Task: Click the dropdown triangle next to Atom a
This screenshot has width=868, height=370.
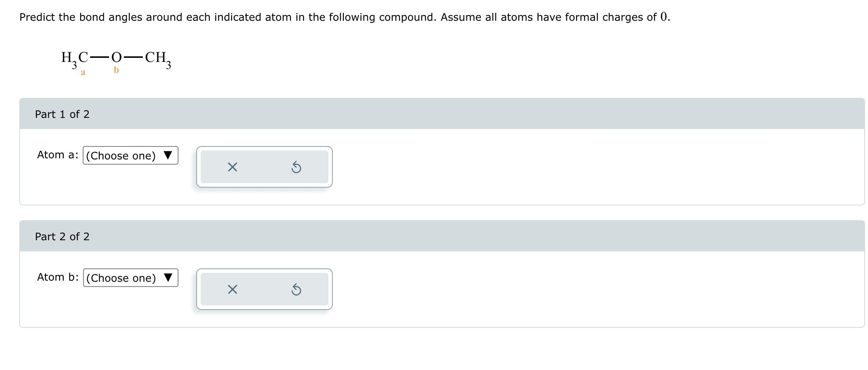Action: pyautogui.click(x=168, y=156)
